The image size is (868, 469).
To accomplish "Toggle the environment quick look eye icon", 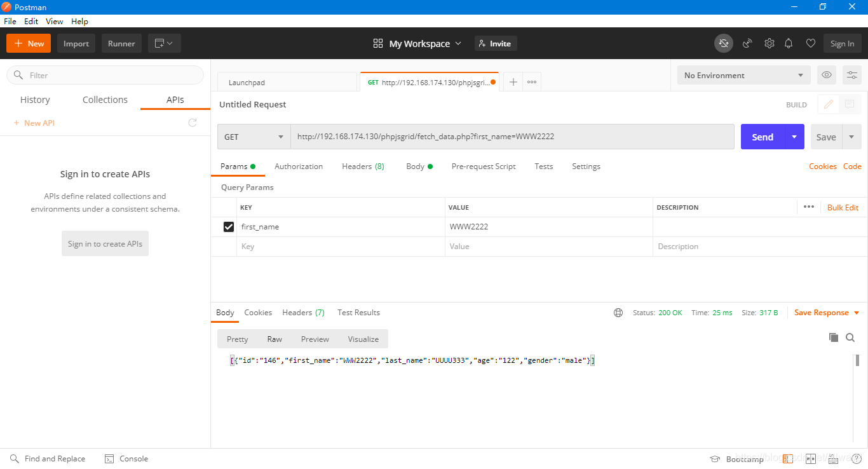I will pyautogui.click(x=826, y=74).
